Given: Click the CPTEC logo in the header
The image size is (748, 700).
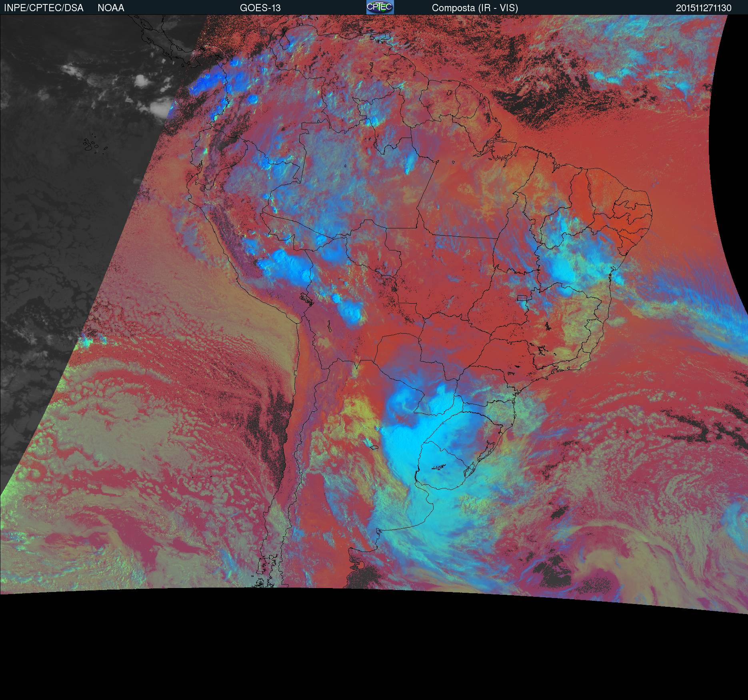Looking at the screenshot, I should [x=380, y=7].
